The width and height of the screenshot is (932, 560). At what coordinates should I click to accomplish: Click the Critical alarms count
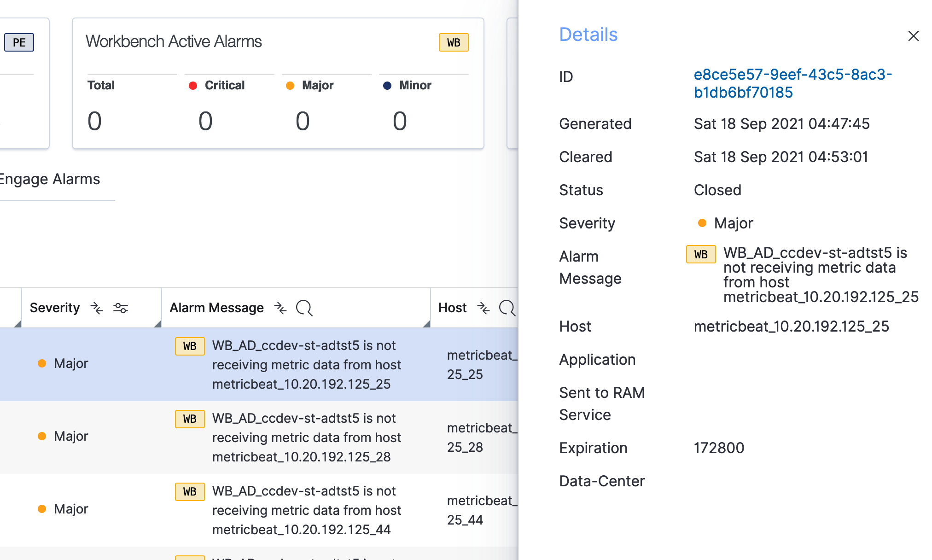coord(205,121)
